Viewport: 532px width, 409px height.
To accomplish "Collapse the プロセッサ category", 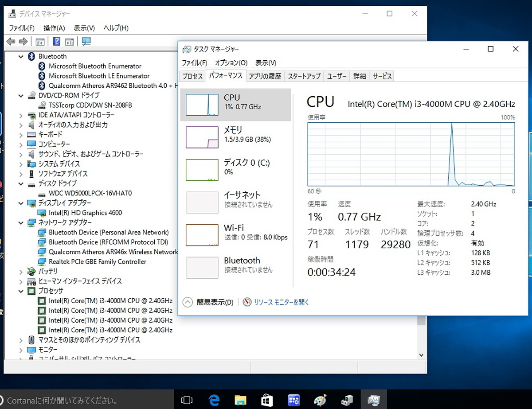I will [x=21, y=291].
